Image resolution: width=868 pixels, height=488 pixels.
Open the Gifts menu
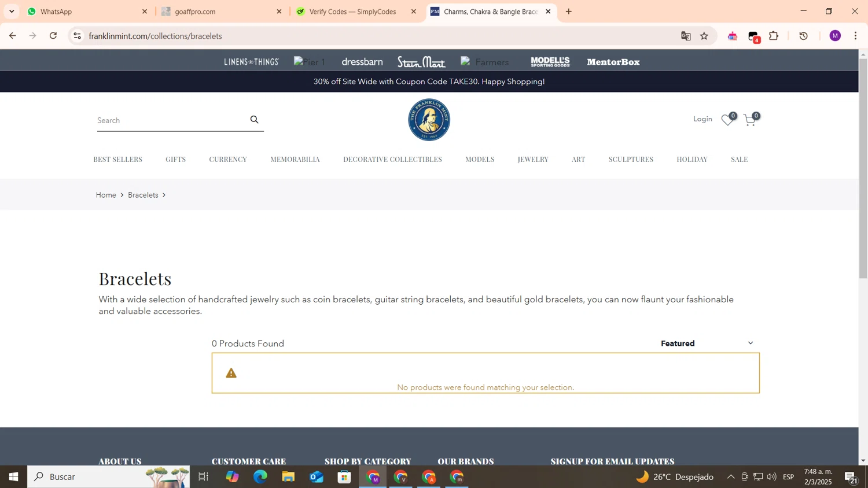(175, 160)
